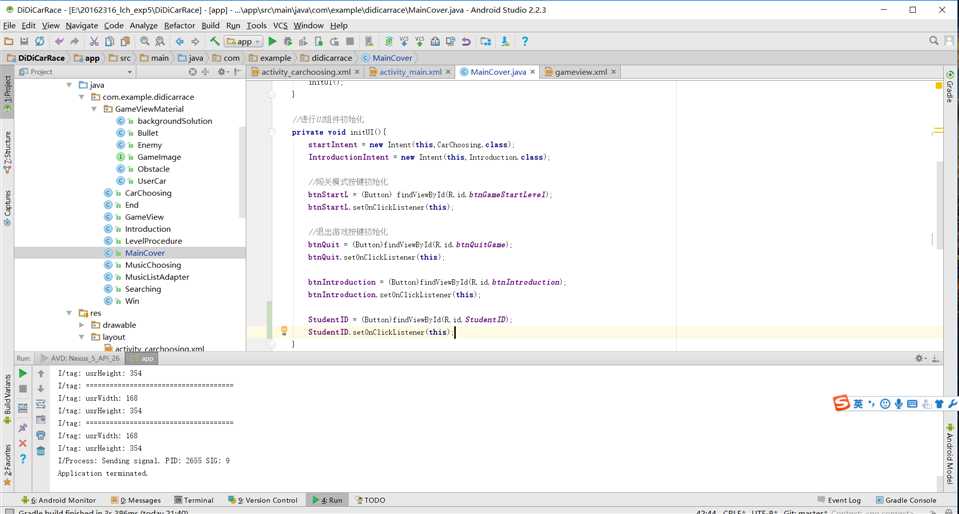The width and height of the screenshot is (959, 514).
Task: Open the Project view selector dropdown
Action: tap(75, 72)
